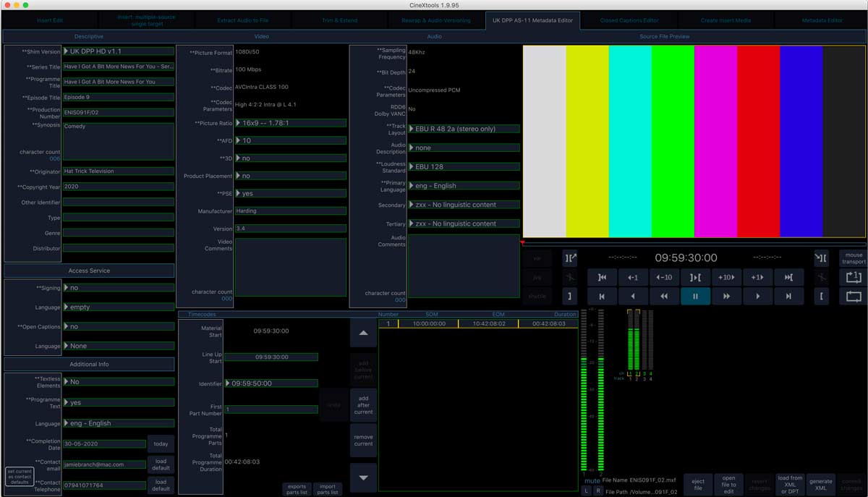Screen dimensions: 868x497
Task: Switch to Closed Captions Editor tab
Action: coord(629,20)
